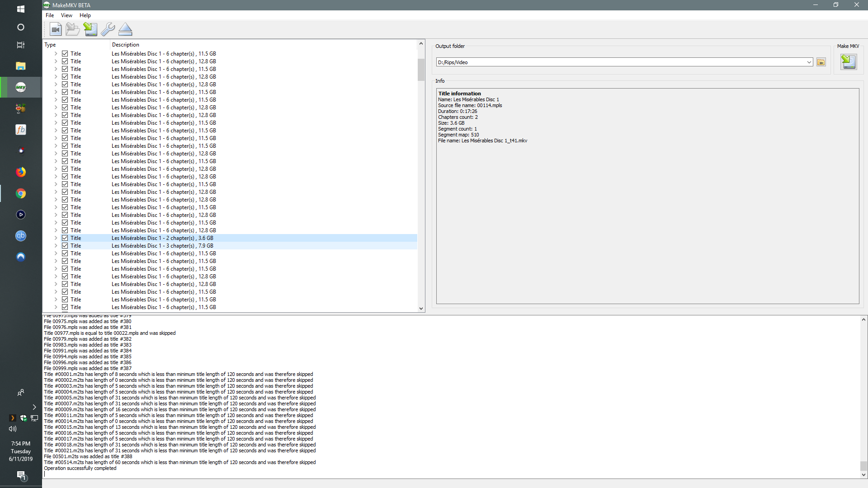Click the toolbar Open disc icon
868x488 pixels.
[x=72, y=29]
